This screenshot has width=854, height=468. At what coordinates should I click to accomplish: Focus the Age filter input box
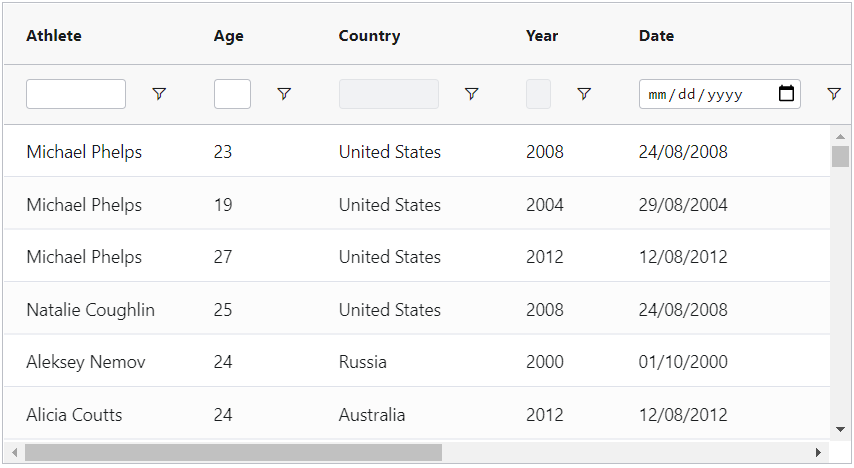click(232, 94)
